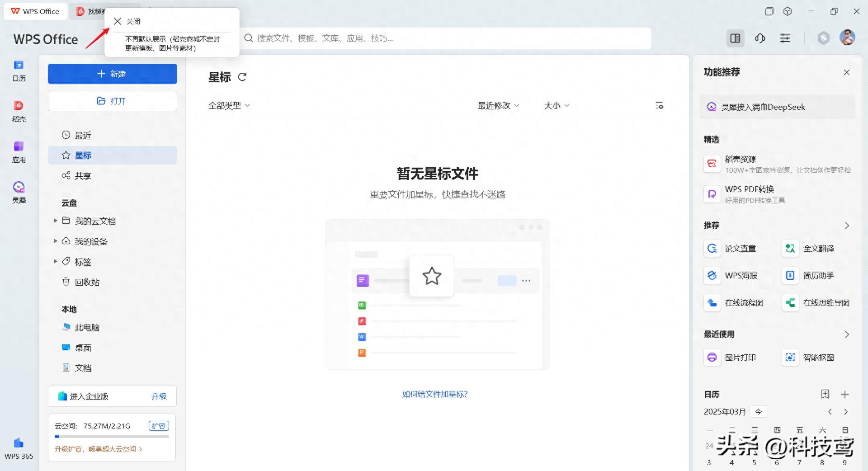
Task: Open the 全部类型 filter dropdown
Action: 229,105
